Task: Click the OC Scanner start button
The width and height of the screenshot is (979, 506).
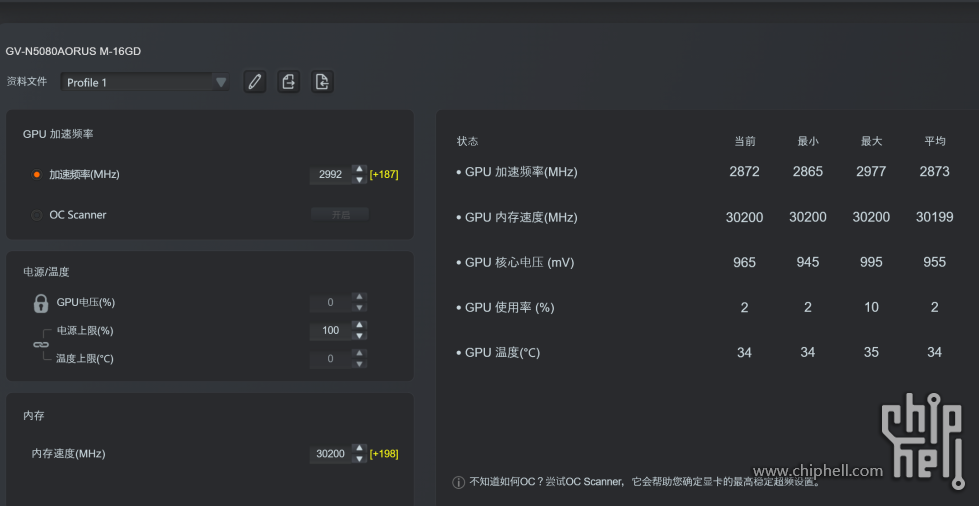Action: (x=340, y=214)
